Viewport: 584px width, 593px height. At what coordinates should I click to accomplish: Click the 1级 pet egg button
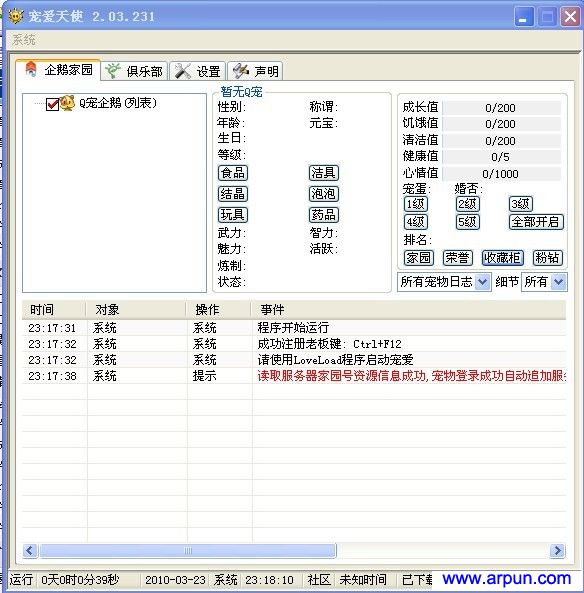point(416,204)
